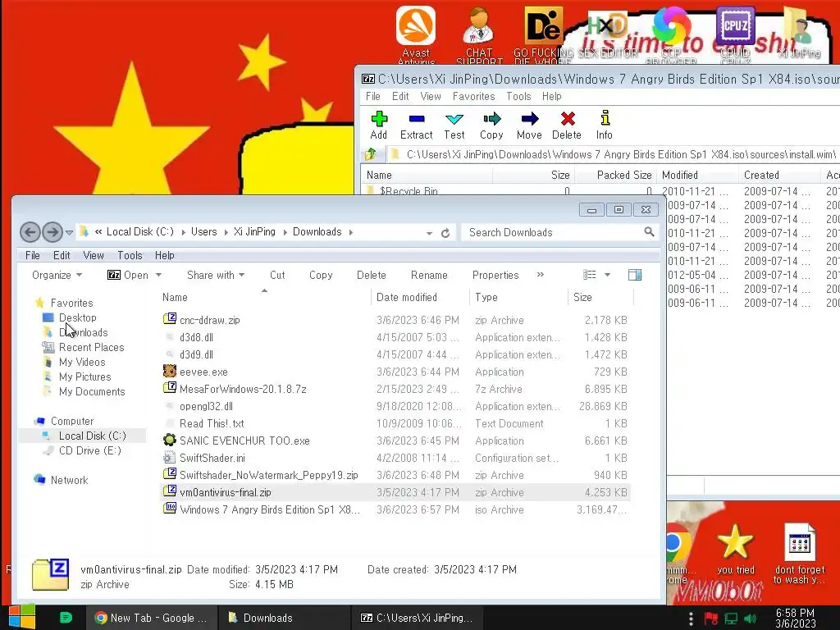Click the 7-Zip Add toolbar icon
This screenshot has width=840, height=630.
click(379, 119)
